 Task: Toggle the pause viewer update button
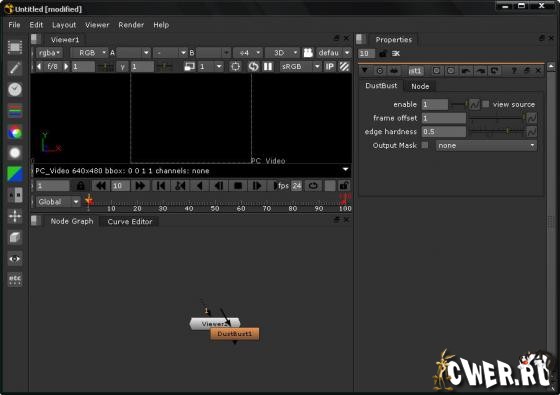point(268,66)
